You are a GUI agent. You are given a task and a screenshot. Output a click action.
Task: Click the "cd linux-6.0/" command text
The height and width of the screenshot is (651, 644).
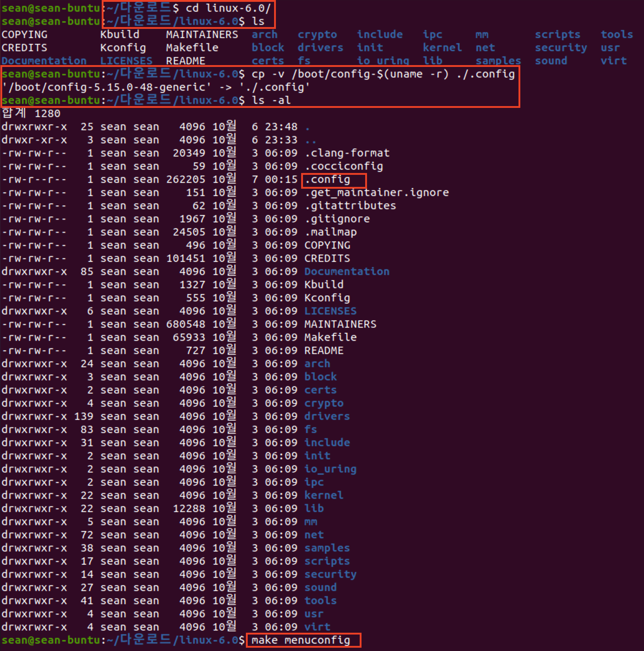[x=228, y=8]
